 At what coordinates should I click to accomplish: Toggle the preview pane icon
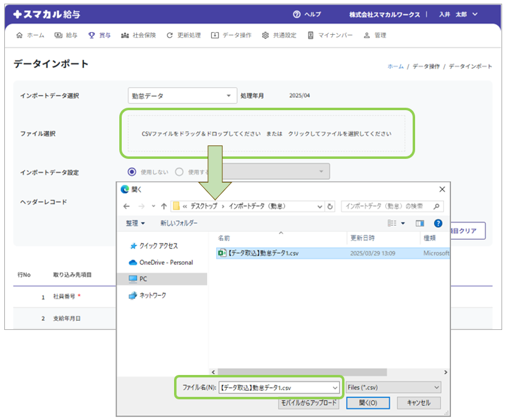(419, 223)
